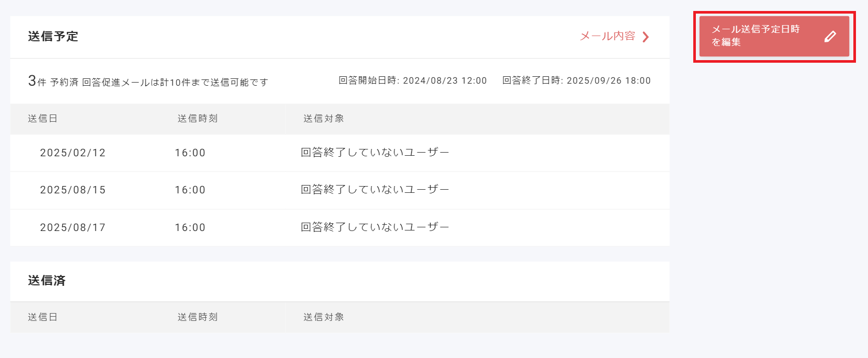Click the 送信対象 header in the 送信済 table
868x358 pixels.
[x=323, y=317]
